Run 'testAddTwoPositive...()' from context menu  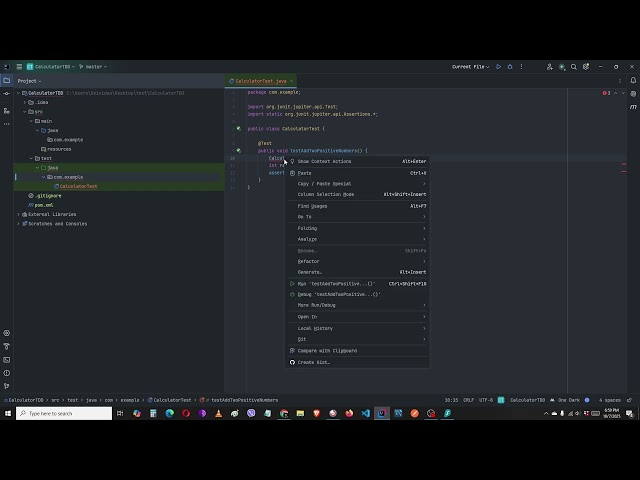[x=358, y=284]
